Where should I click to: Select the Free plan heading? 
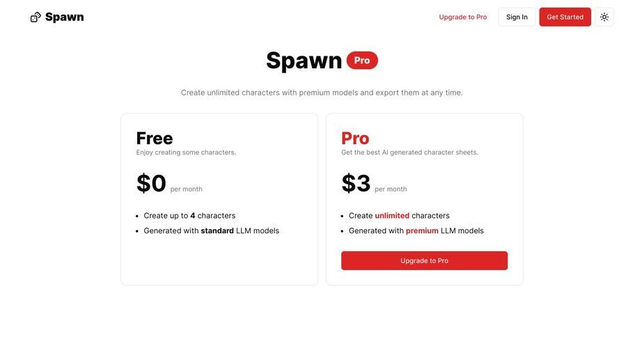click(x=155, y=138)
